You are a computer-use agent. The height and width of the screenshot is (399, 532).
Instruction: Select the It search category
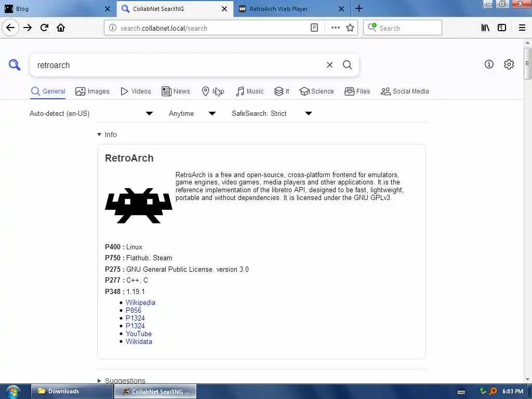pyautogui.click(x=282, y=91)
